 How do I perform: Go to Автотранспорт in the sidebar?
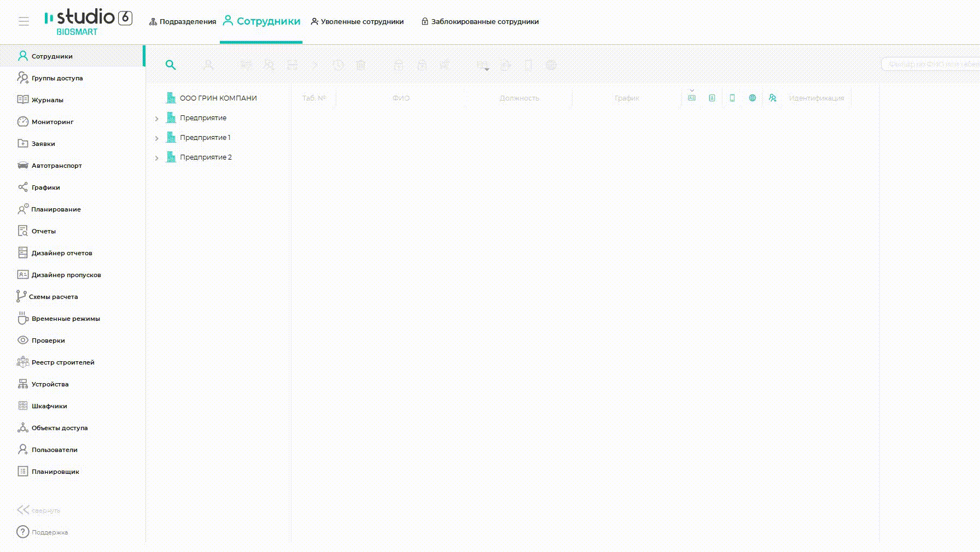click(56, 166)
